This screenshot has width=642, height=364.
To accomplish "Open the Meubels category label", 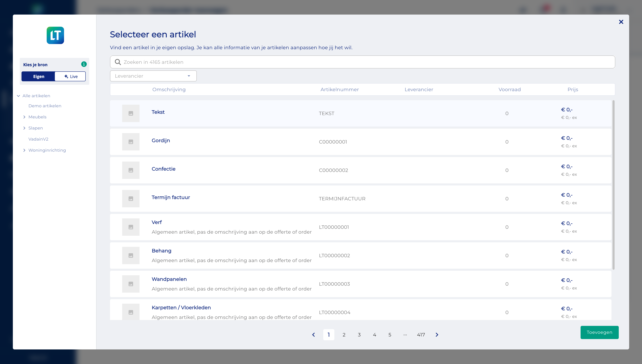I will pyautogui.click(x=37, y=117).
